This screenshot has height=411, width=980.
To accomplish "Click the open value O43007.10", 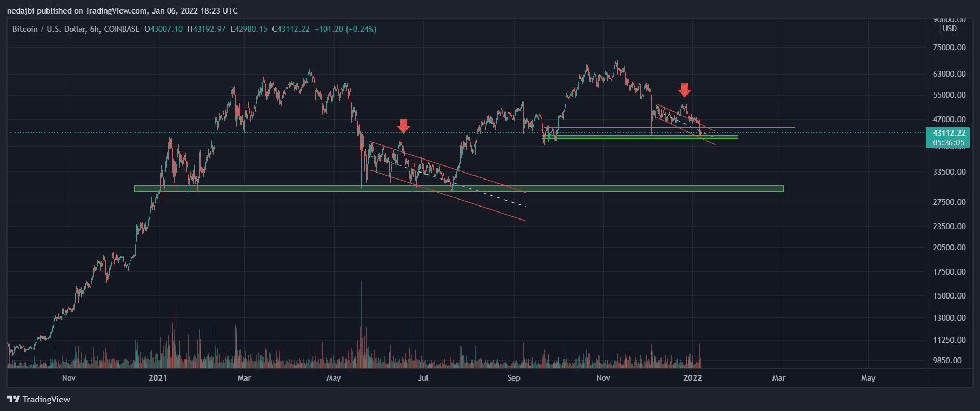I will [x=164, y=29].
